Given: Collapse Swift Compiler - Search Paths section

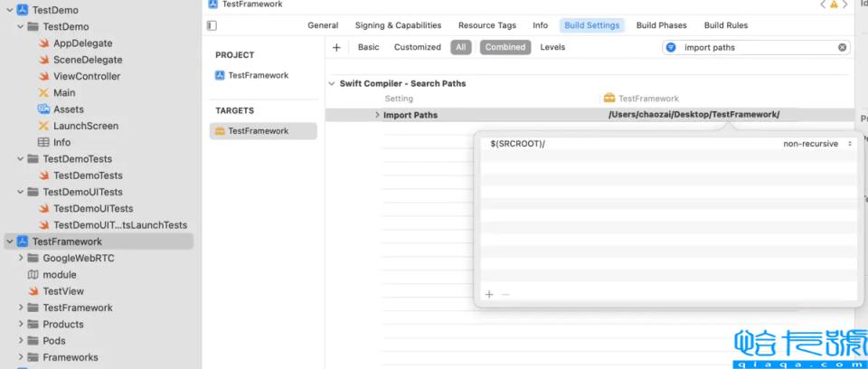Looking at the screenshot, I should point(332,84).
